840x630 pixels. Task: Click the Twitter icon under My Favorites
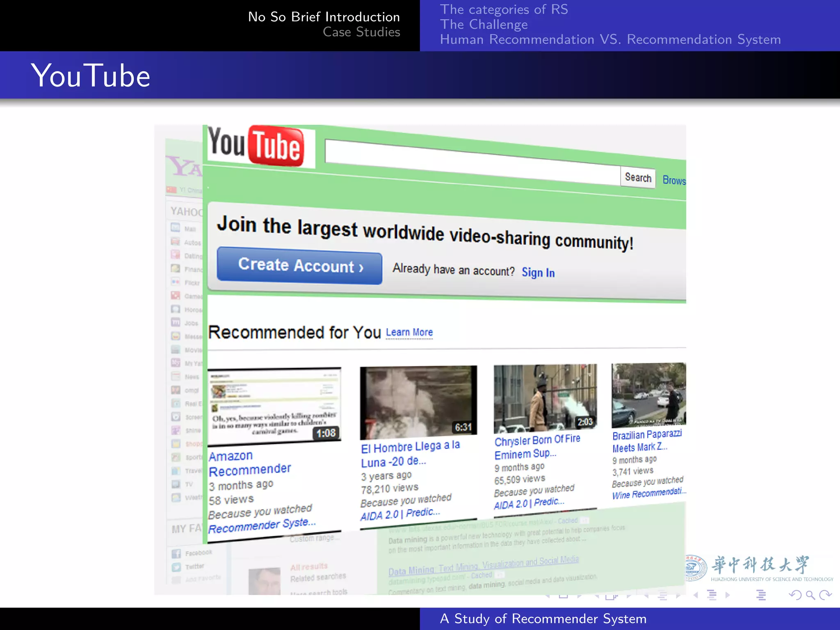pos(176,567)
